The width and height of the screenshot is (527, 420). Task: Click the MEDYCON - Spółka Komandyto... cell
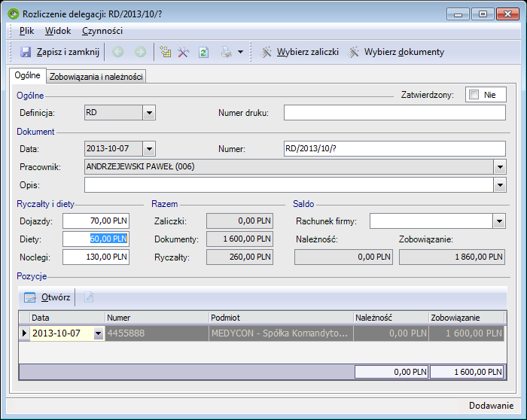click(x=282, y=333)
